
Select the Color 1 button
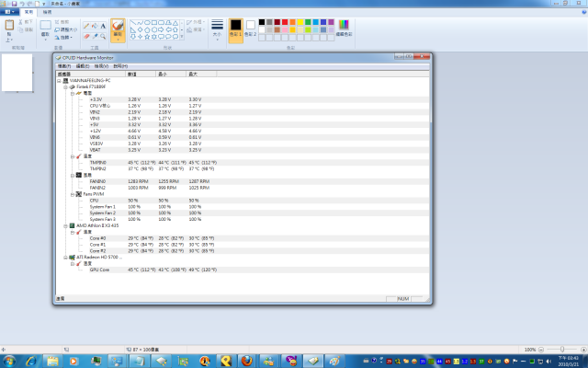(x=236, y=30)
